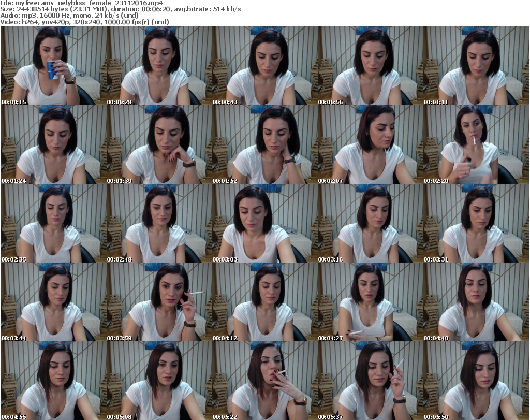This screenshot has height=420, width=530.
Task: Select the thumbnail timestamped 00:05:50
Action: [x=476, y=381]
